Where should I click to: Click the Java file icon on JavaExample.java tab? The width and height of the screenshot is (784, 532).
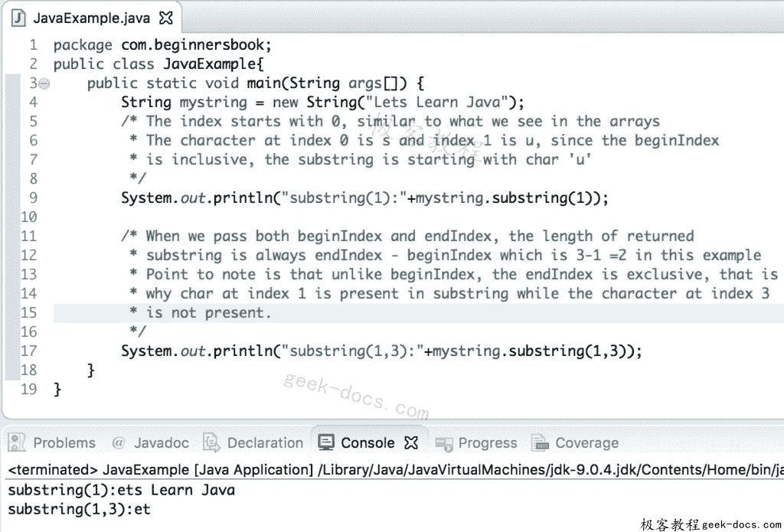(18, 18)
